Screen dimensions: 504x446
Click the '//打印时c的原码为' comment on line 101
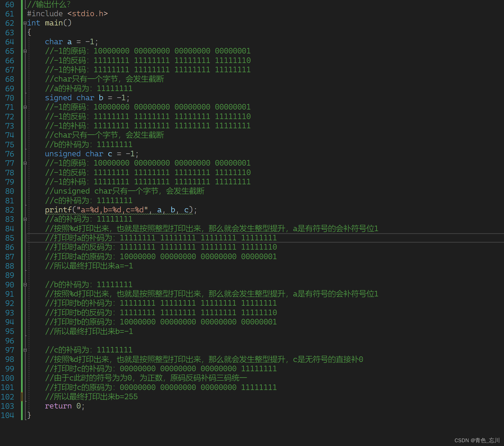coord(161,388)
